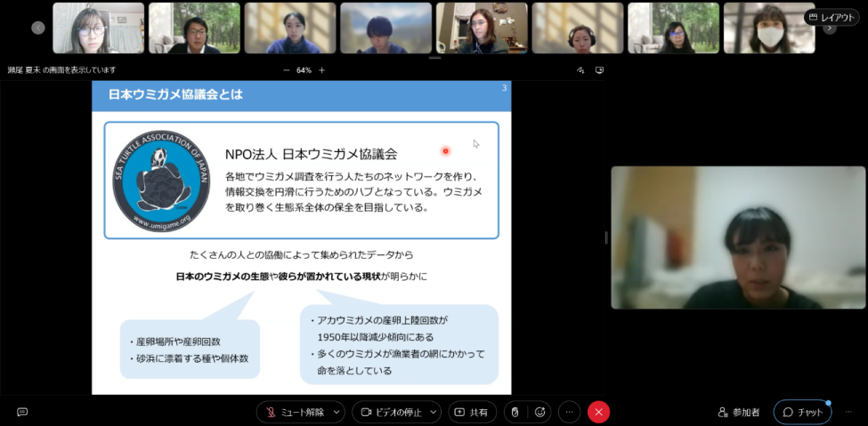Open the reactions smiley icon
The image size is (868, 426).
(x=540, y=412)
